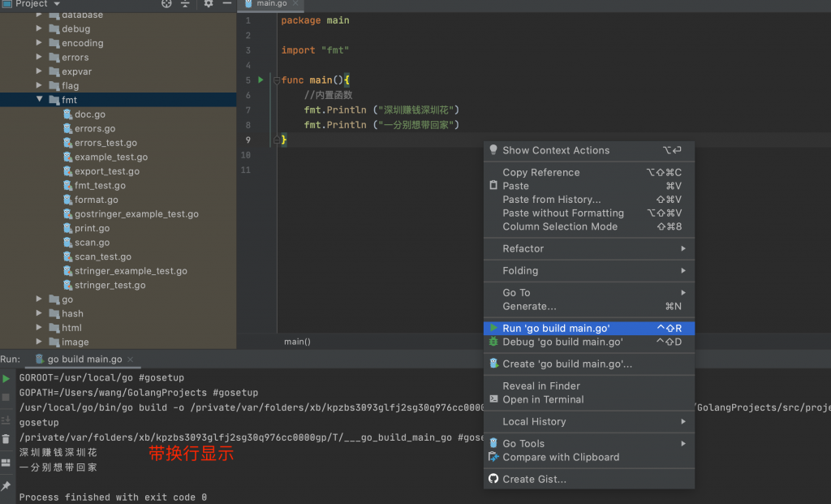This screenshot has width=831, height=504.
Task: Select example_test.go file
Action: coord(110,157)
